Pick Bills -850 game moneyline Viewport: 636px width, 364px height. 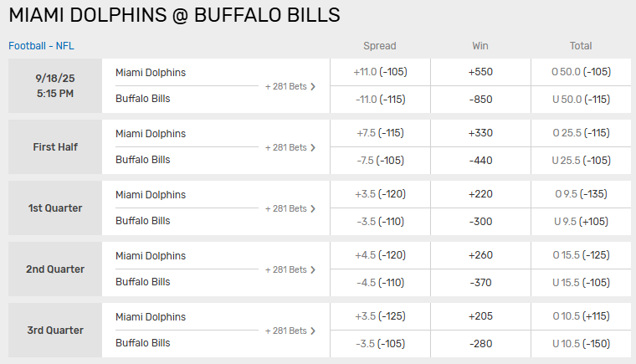480,99
